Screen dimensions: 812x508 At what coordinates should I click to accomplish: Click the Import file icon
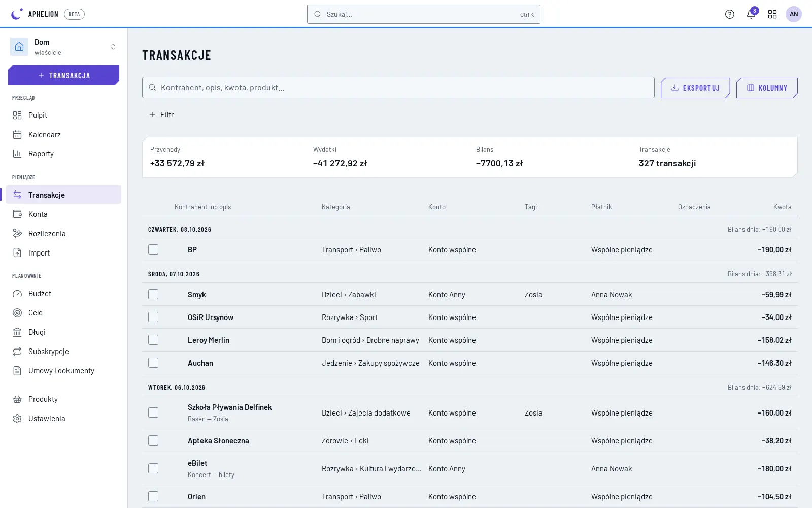(x=17, y=253)
